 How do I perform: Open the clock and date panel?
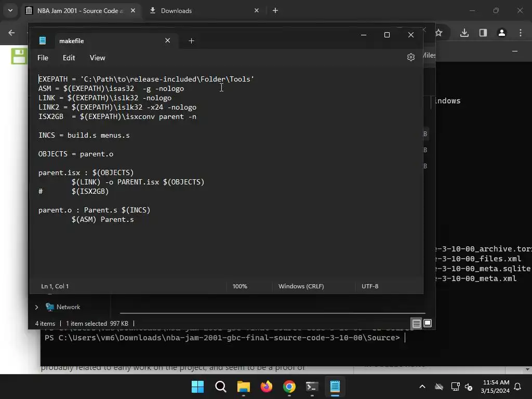(495, 387)
